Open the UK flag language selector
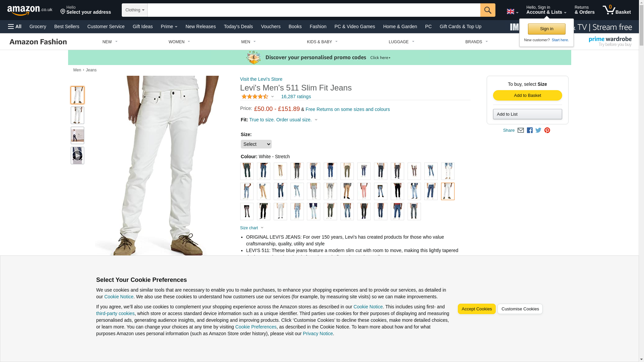This screenshot has width=644, height=362. [x=512, y=12]
